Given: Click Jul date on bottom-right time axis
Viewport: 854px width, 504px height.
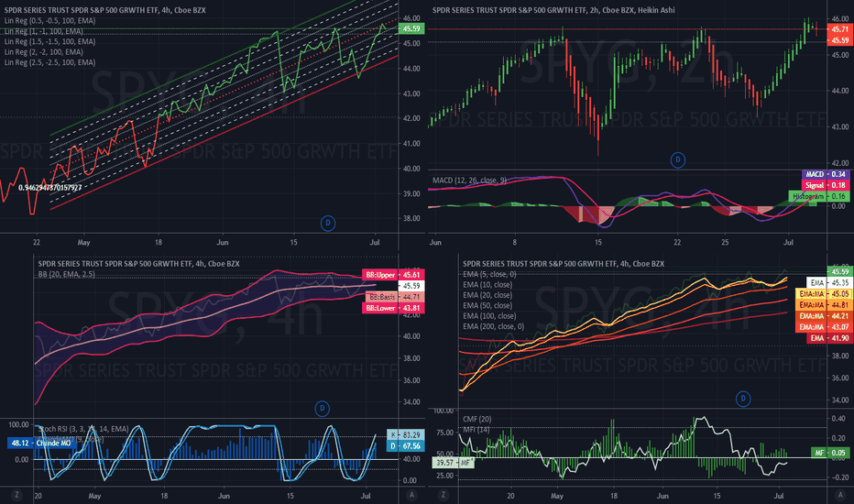Looking at the screenshot, I should click(779, 496).
